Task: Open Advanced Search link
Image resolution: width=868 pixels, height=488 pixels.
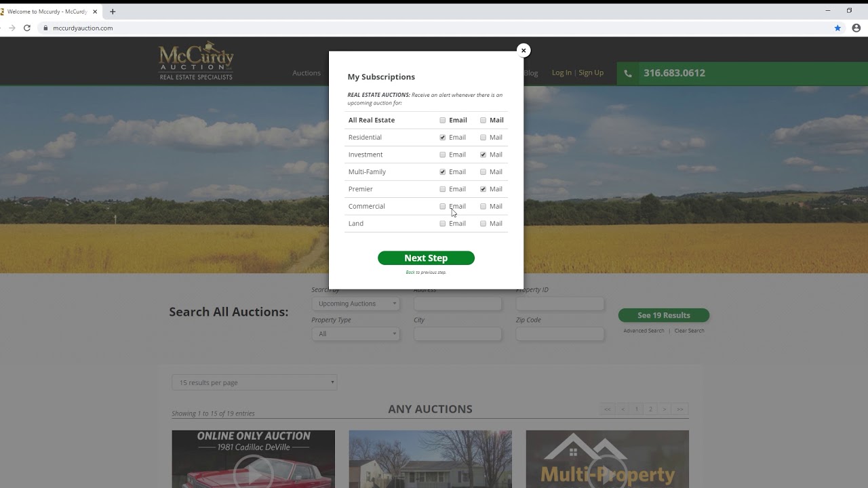Action: tap(644, 331)
